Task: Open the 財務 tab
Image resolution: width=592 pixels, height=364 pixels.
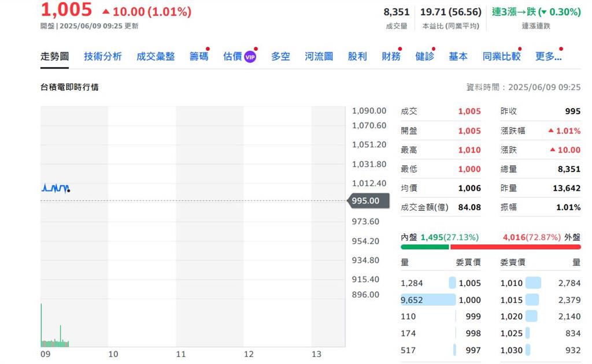Action: [x=391, y=57]
